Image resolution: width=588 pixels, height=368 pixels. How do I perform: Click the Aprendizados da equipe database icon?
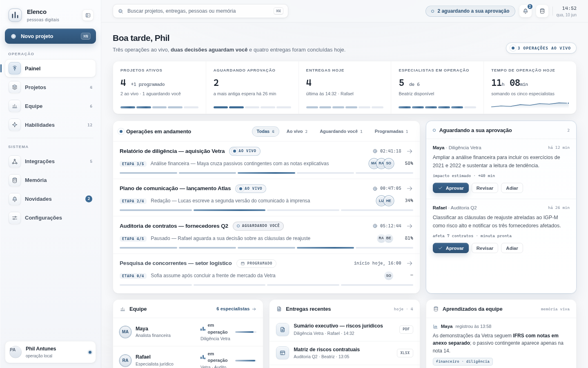tap(436, 309)
